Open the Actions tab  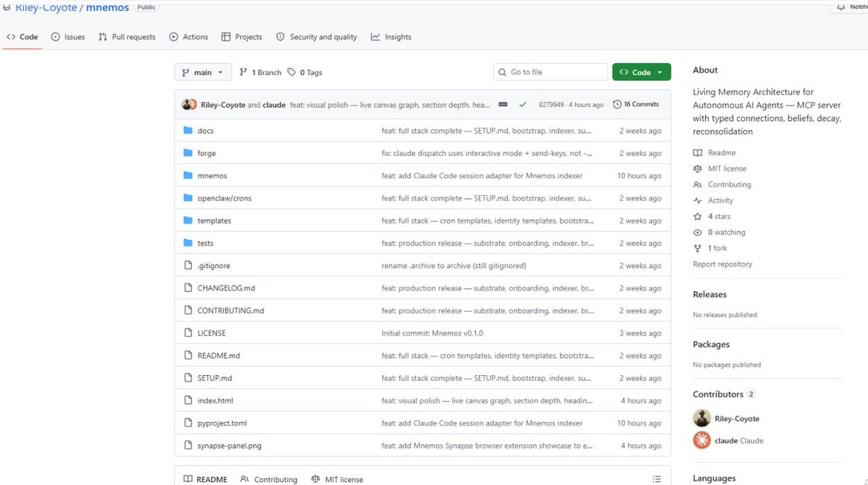pos(188,37)
